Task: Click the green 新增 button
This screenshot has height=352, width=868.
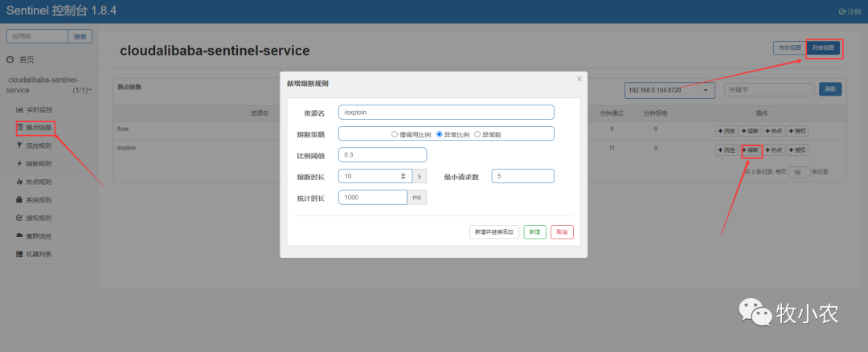Action: 534,232
